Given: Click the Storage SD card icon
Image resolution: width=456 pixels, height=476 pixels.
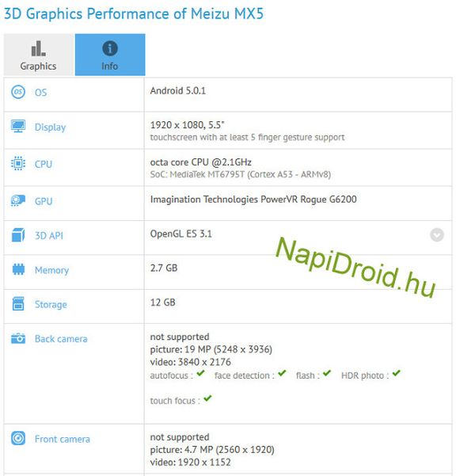Looking at the screenshot, I should pyautogui.click(x=18, y=303).
